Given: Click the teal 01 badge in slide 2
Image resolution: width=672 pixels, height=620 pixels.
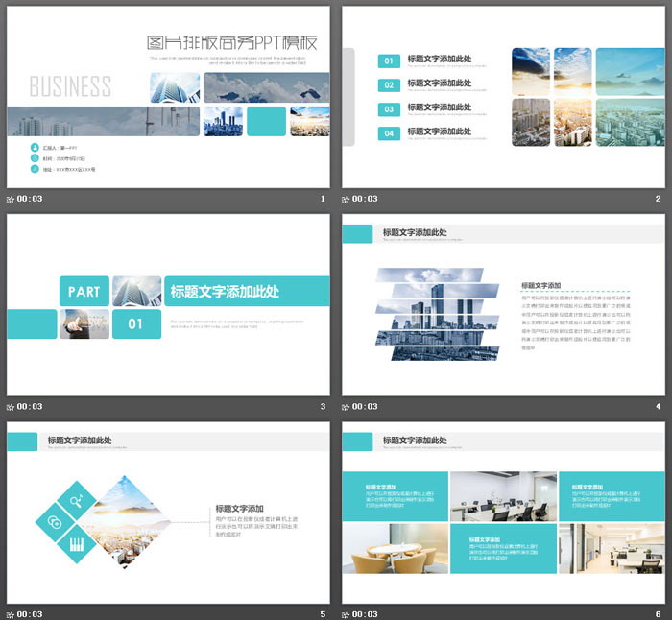Looking at the screenshot, I should tap(389, 61).
